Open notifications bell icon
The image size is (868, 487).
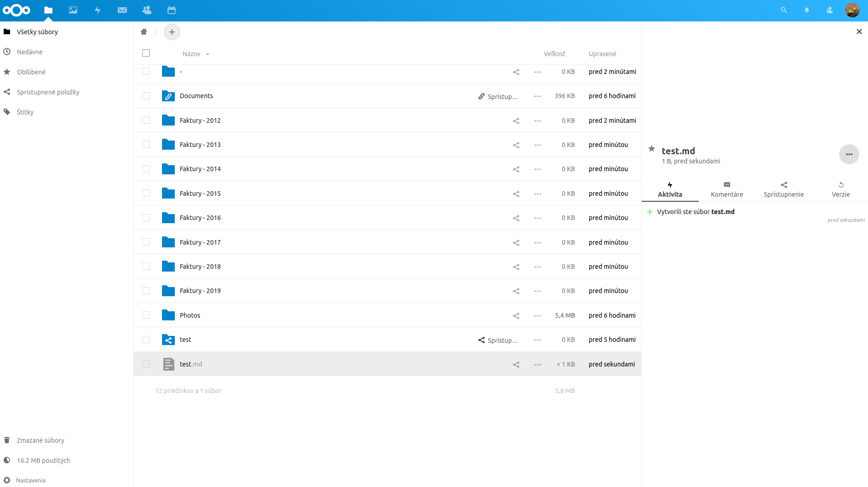click(x=807, y=10)
